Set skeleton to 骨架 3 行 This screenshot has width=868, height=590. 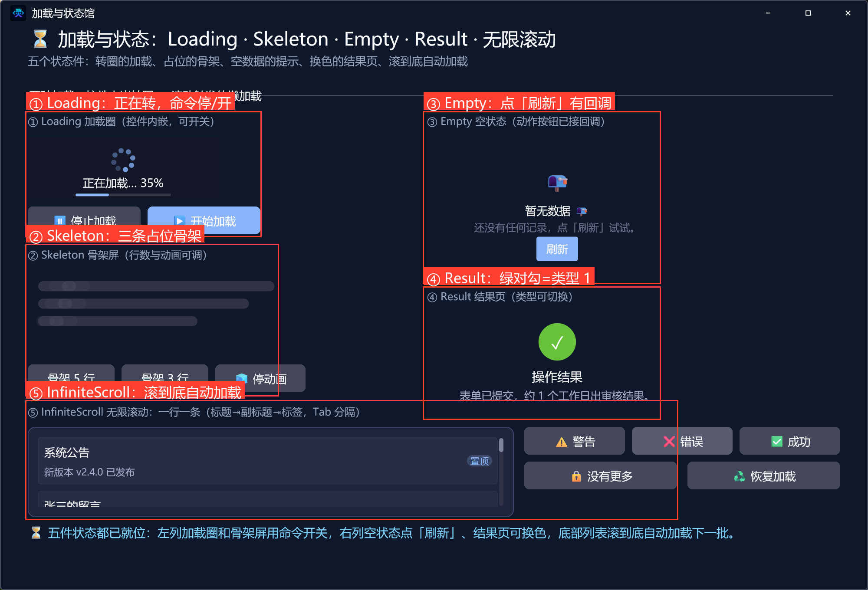coord(165,375)
